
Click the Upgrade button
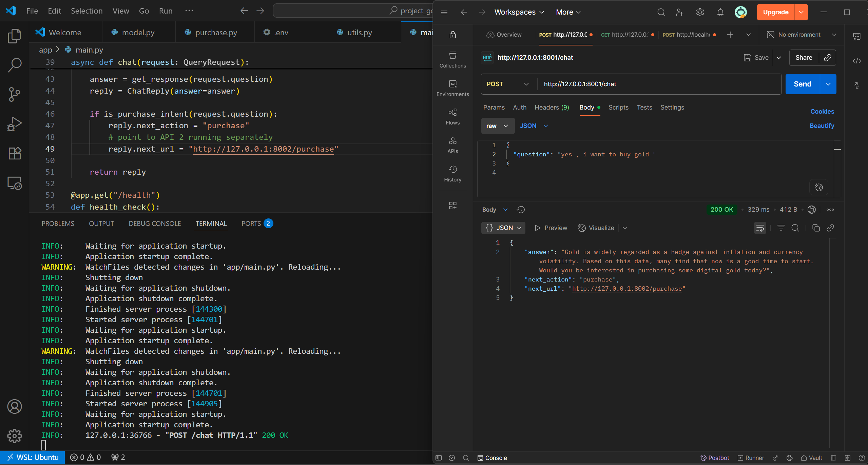[775, 12]
